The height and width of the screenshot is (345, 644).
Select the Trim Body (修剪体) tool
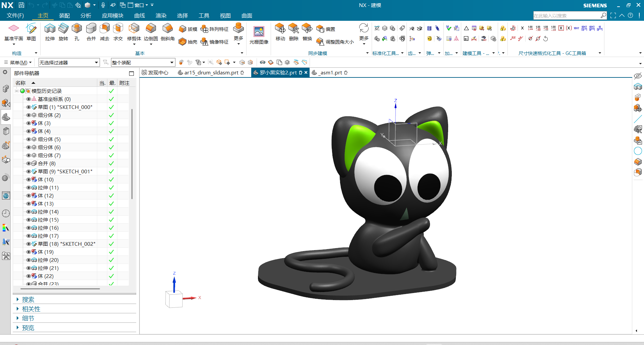coord(134,32)
